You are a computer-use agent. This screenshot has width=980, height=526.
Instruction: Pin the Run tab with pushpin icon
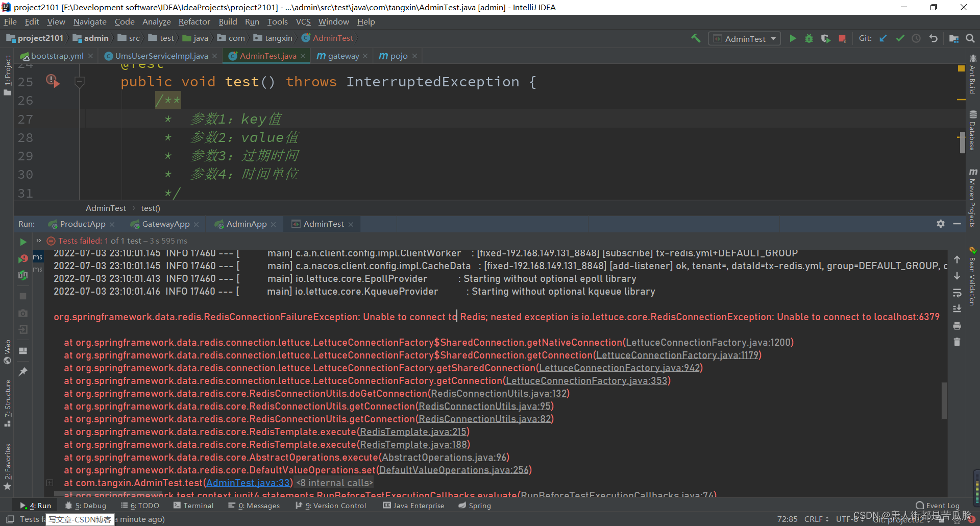tap(23, 372)
